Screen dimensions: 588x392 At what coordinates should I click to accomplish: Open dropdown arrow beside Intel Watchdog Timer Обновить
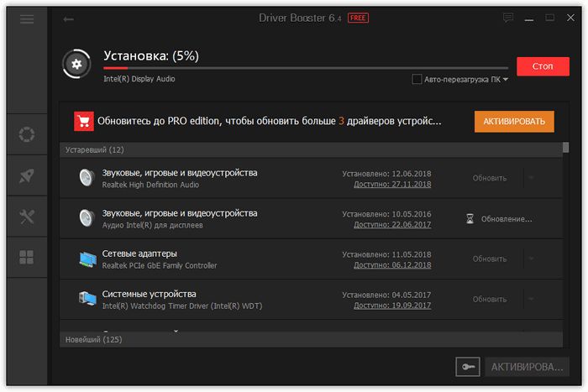(x=531, y=299)
